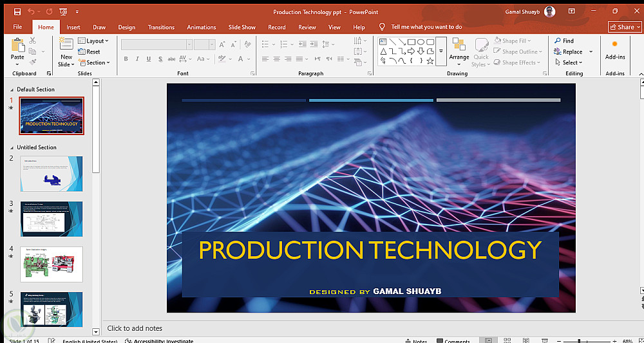The width and height of the screenshot is (644, 343).
Task: Align text left
Action: click(x=265, y=59)
